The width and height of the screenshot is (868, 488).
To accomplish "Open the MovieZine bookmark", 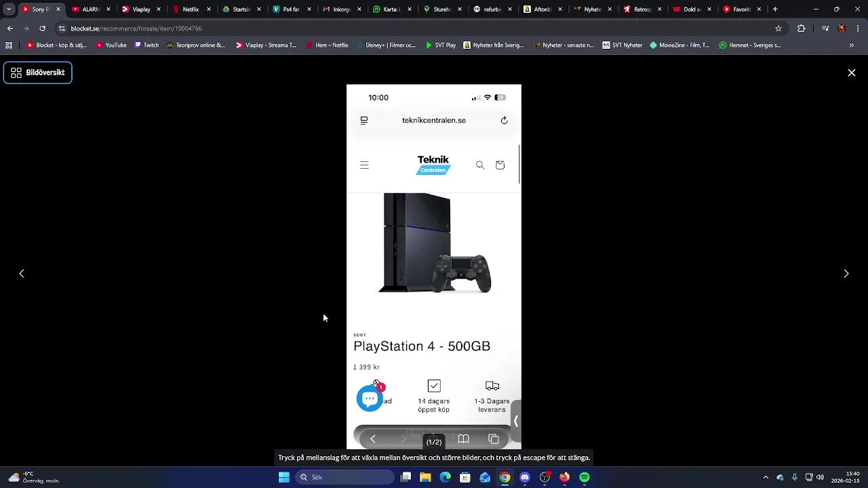I will click(x=679, y=45).
